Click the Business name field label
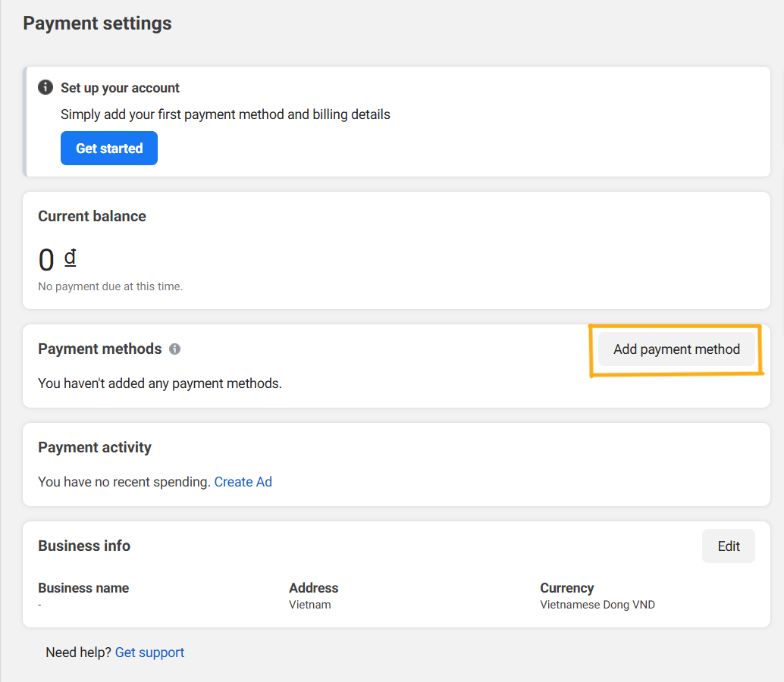The height and width of the screenshot is (682, 784). pos(83,588)
